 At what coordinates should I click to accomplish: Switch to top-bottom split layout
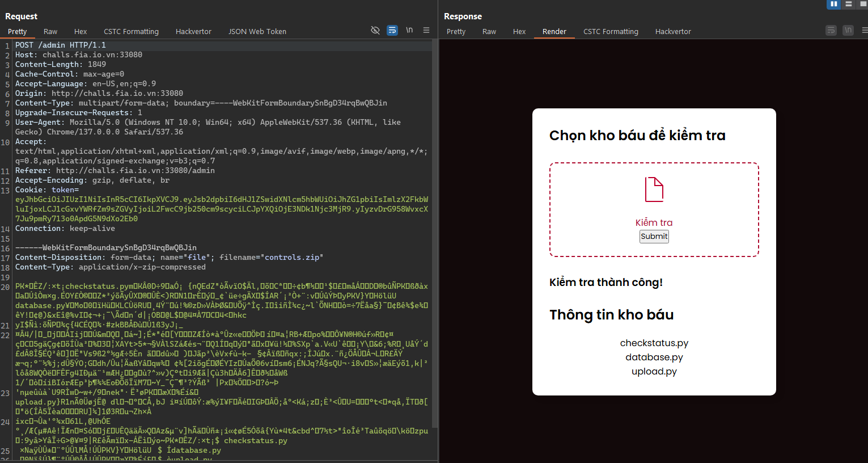pyautogui.click(x=849, y=4)
